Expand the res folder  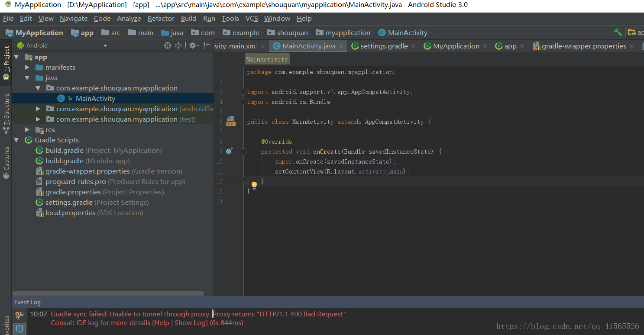tap(27, 130)
